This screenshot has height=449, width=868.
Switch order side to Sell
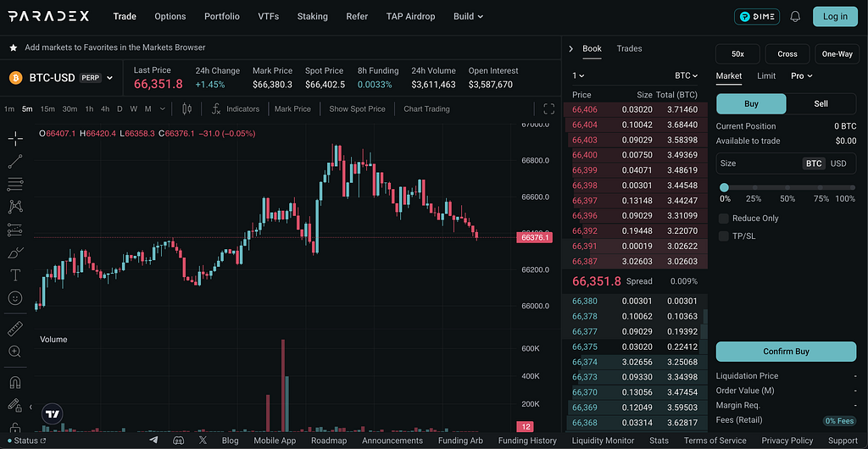[821, 104]
